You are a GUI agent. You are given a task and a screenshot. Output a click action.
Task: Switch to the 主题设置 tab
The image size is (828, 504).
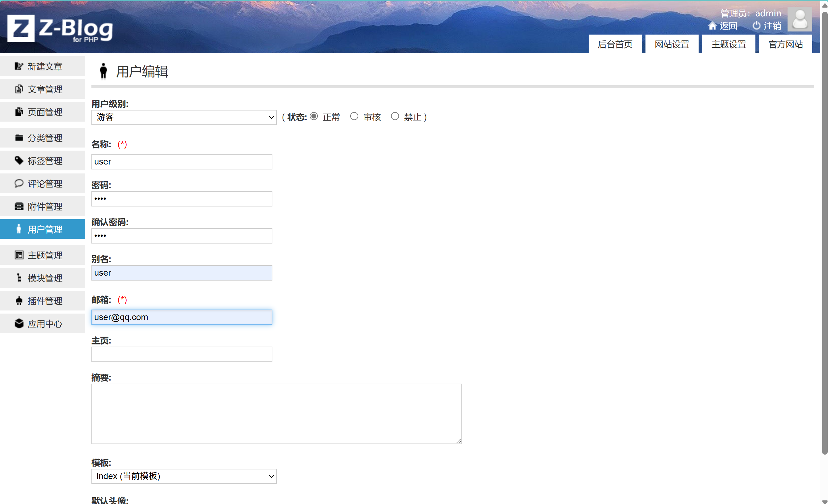728,44
